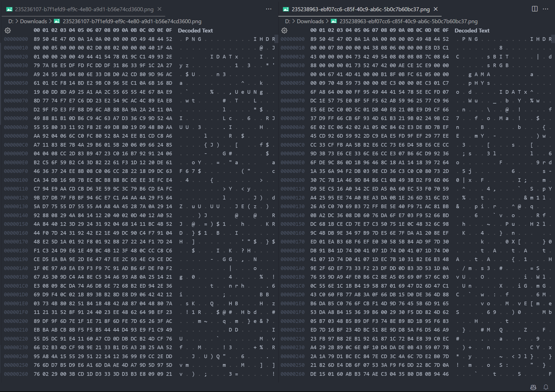Select offset 00000100 row label in right pane
555x392 pixels.
[292, 180]
